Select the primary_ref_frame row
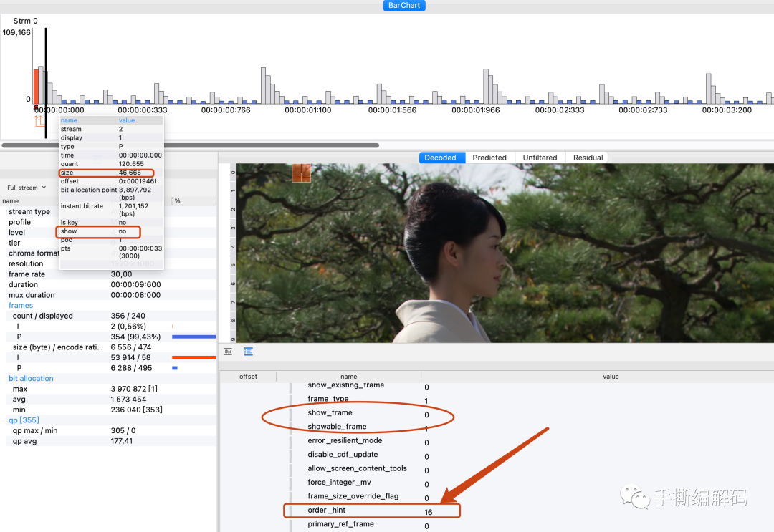This screenshot has width=774, height=532. (x=340, y=524)
